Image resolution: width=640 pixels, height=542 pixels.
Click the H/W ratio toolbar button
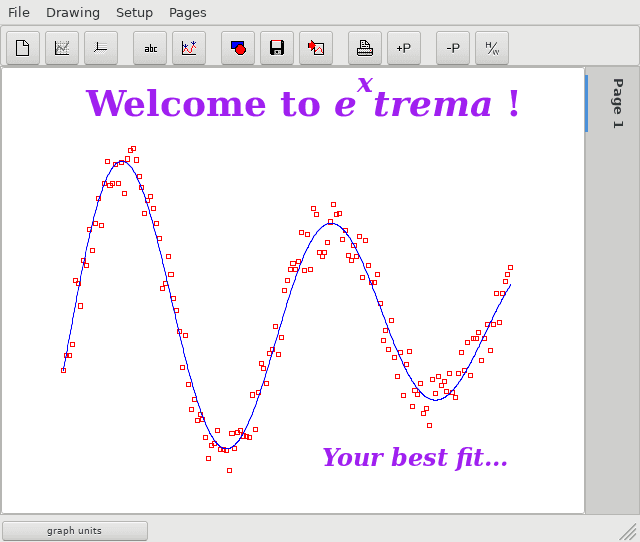(x=492, y=48)
